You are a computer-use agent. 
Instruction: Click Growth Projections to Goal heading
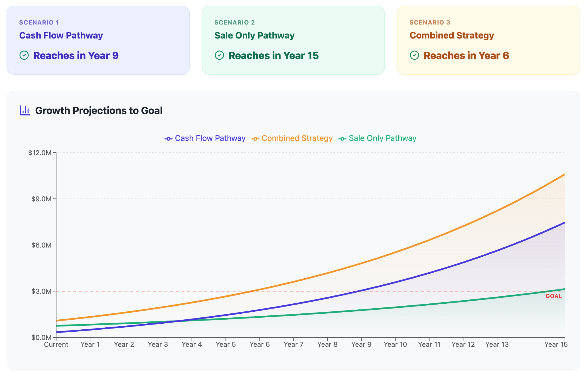point(99,111)
